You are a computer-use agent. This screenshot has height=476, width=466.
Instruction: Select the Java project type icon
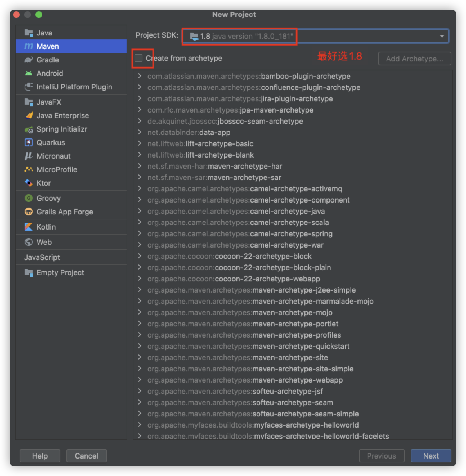pos(29,33)
